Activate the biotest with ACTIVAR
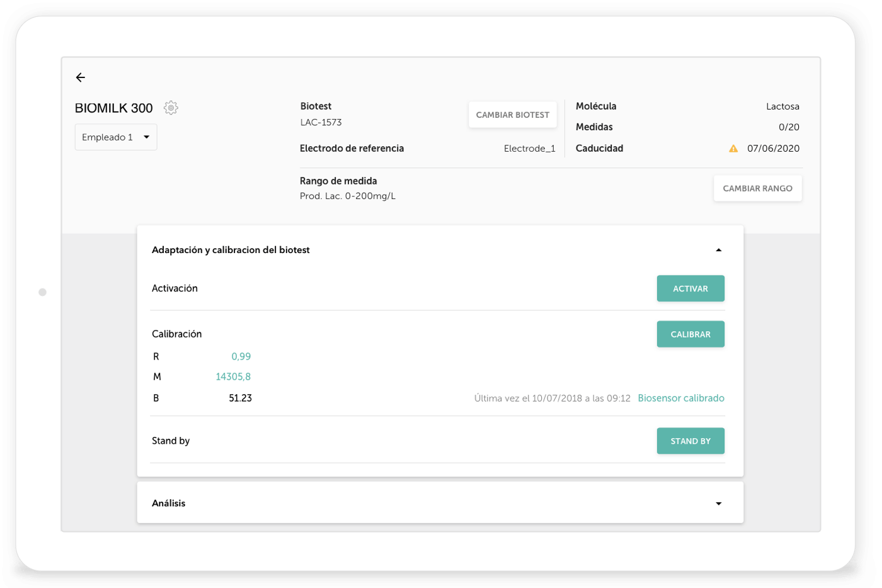 (690, 288)
